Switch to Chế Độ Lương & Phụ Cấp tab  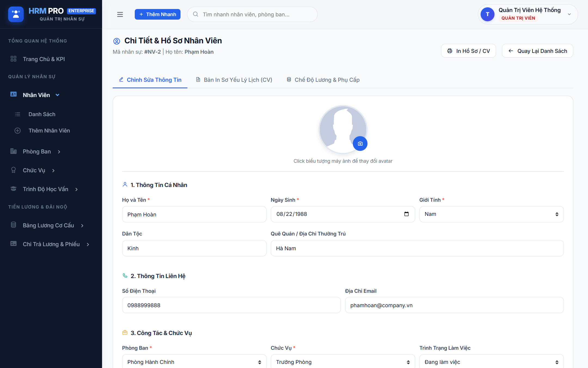(323, 80)
